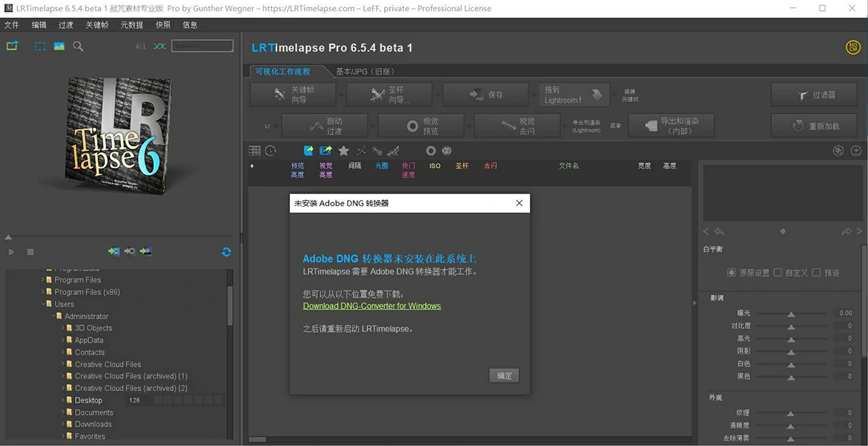Click the 保存 workflow button
Image resolution: width=868 pixels, height=446 pixels.
(485, 95)
